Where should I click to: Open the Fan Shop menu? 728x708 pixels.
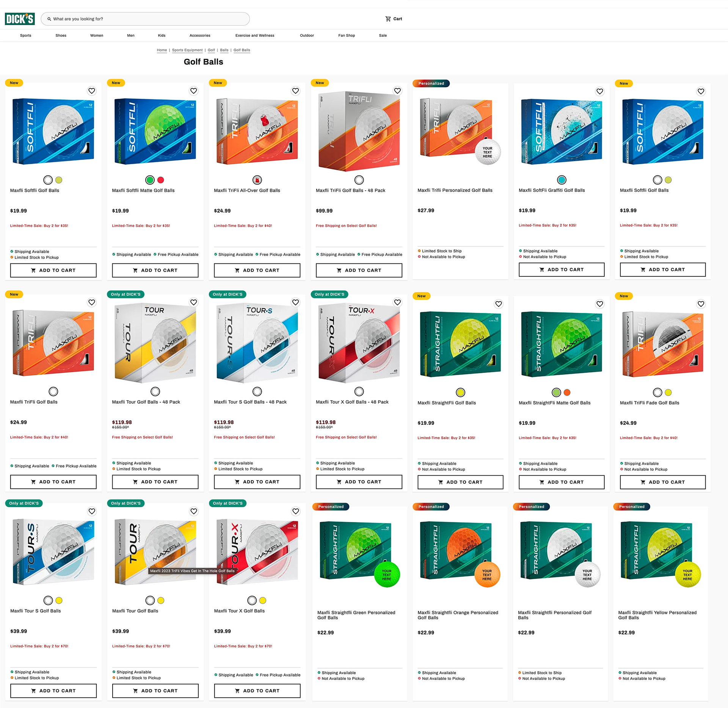[347, 36]
